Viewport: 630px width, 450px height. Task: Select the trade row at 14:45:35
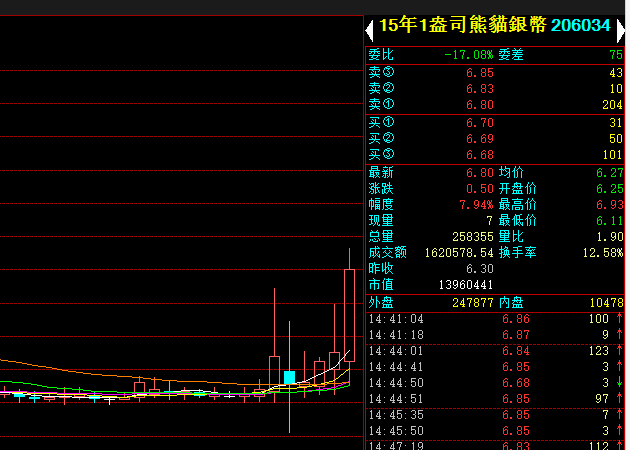point(495,415)
